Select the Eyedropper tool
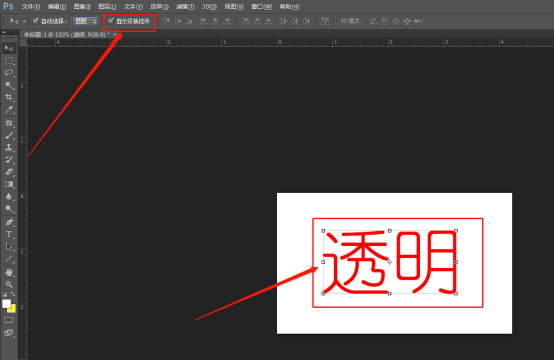The width and height of the screenshot is (554, 361). click(9, 110)
